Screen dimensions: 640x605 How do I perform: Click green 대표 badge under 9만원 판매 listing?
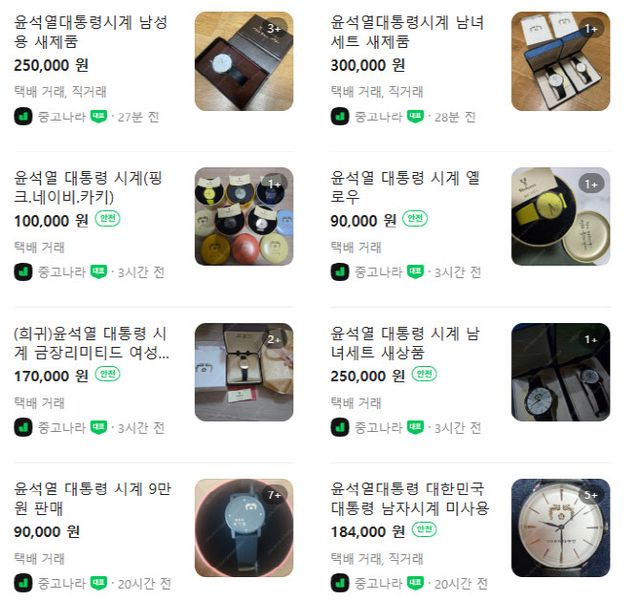99,583
